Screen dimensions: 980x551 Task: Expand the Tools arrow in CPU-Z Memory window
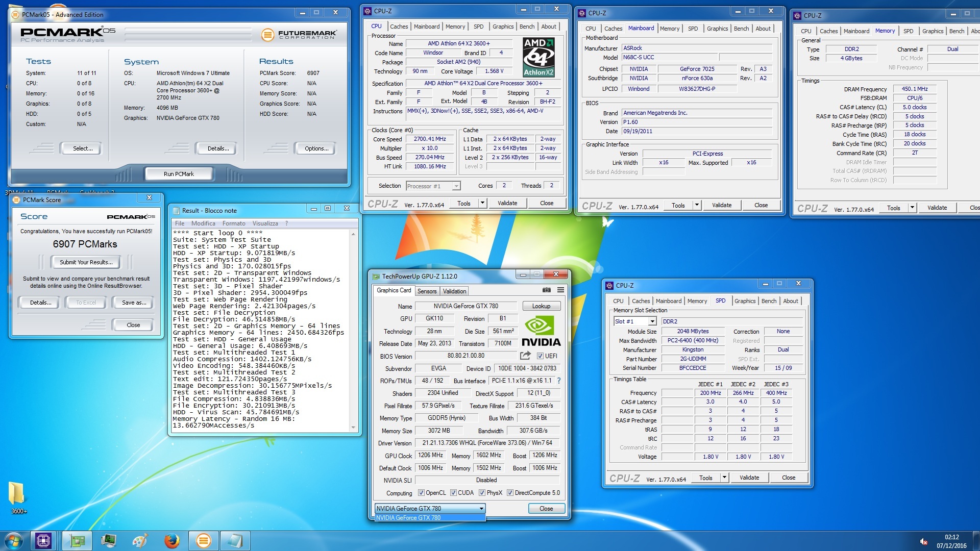pos(912,208)
